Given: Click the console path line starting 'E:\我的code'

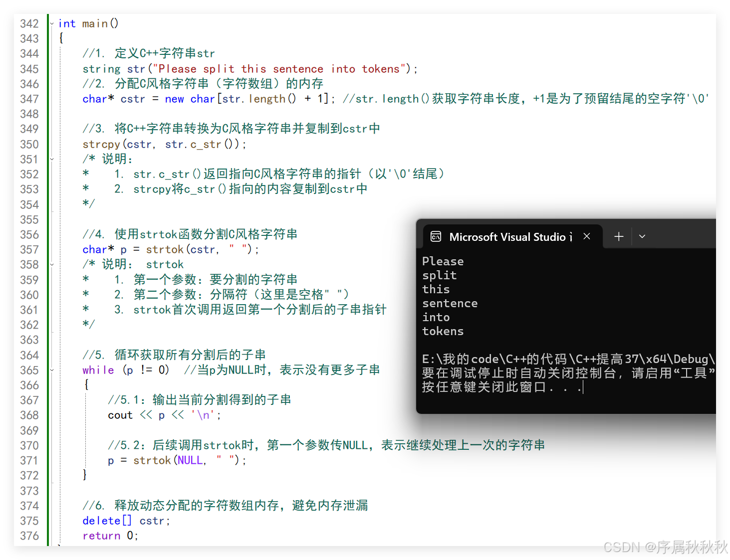Looking at the screenshot, I should pyautogui.click(x=569, y=359).
